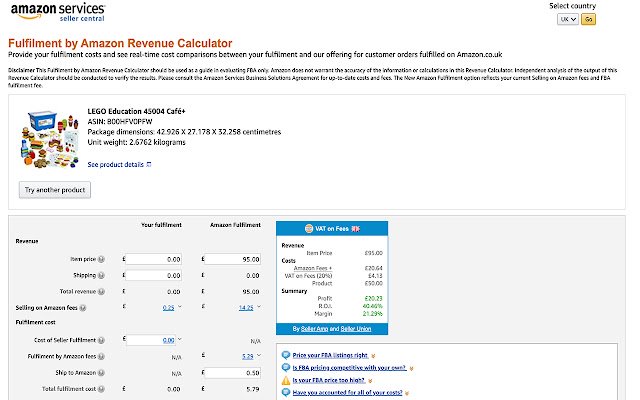Click the warning icon beside FBA price too high
Screen dimensions: 640x400
pyautogui.click(x=286, y=380)
